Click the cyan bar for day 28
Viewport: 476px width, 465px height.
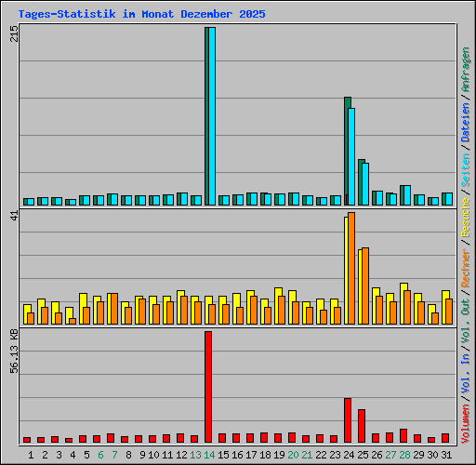point(407,195)
